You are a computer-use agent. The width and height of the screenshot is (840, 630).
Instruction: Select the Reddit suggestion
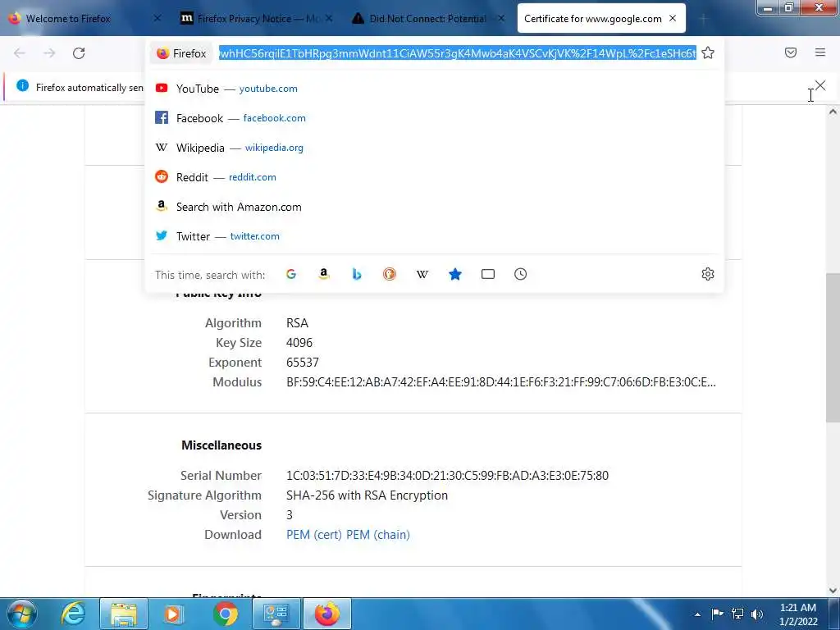point(435,177)
